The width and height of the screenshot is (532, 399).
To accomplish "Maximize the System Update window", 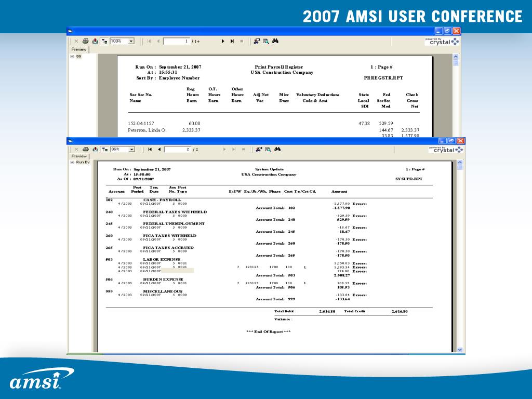I will point(451,141).
